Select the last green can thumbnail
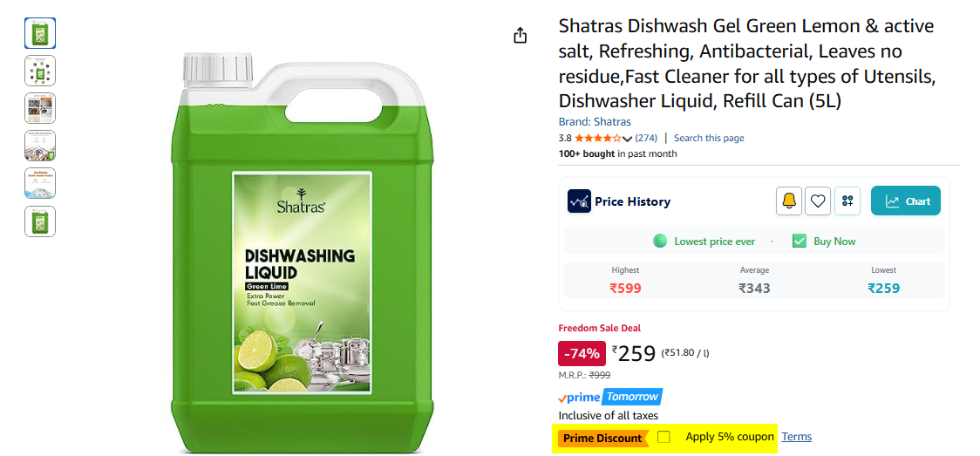Viewport: 980px width, 456px height. pos(40,221)
